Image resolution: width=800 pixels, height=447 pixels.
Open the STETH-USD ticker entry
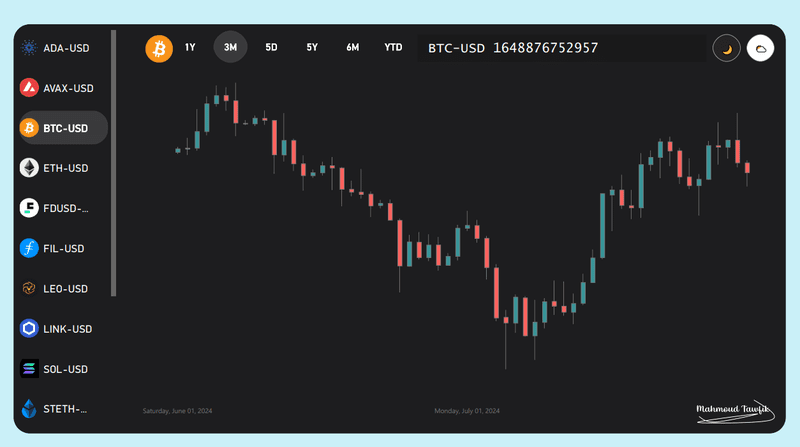(x=65, y=409)
